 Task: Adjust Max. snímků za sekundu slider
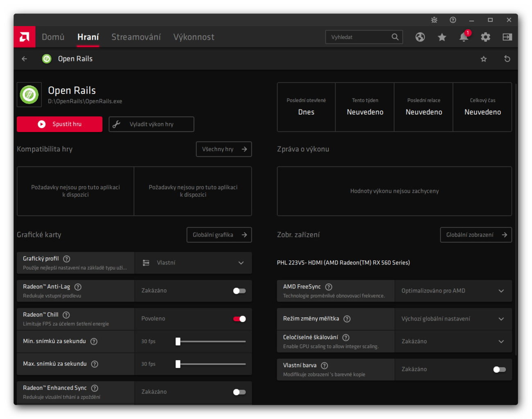click(x=211, y=364)
